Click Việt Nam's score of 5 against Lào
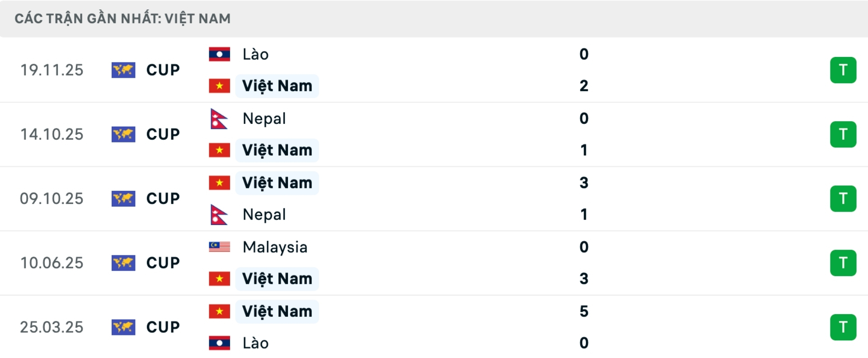 click(x=584, y=311)
